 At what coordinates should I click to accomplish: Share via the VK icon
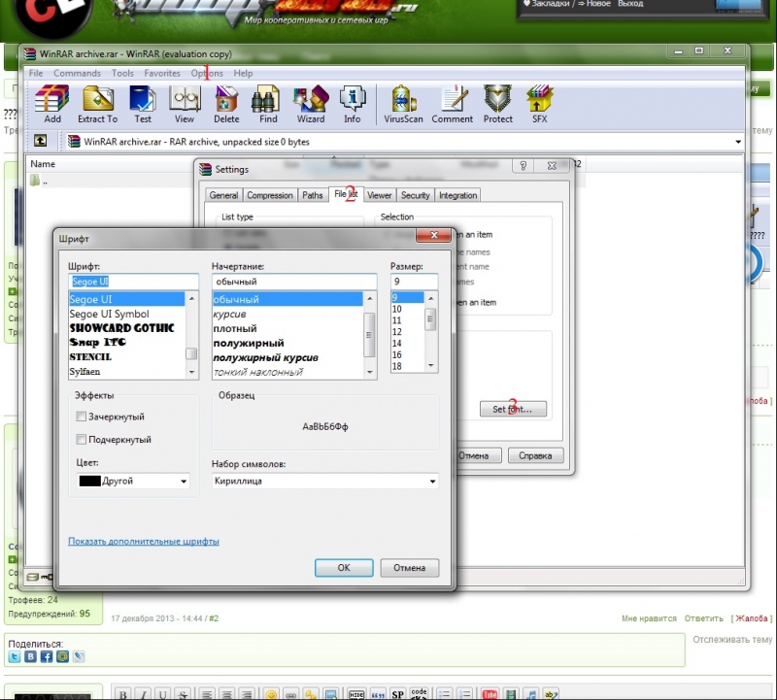click(x=30, y=657)
